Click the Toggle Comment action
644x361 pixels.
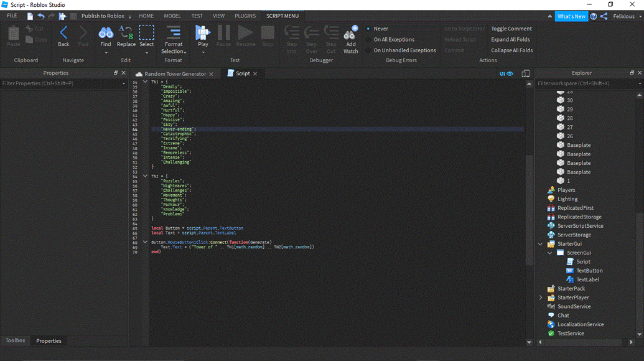tap(511, 28)
